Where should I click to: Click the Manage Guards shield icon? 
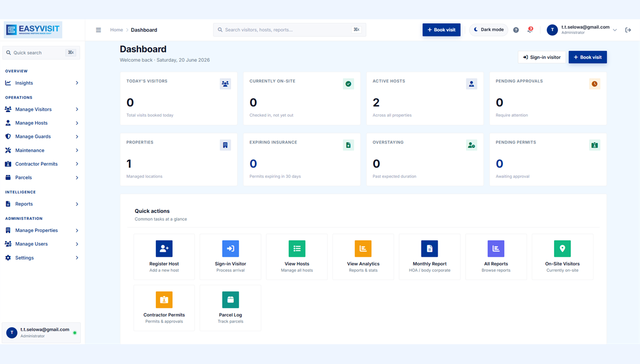point(8,136)
